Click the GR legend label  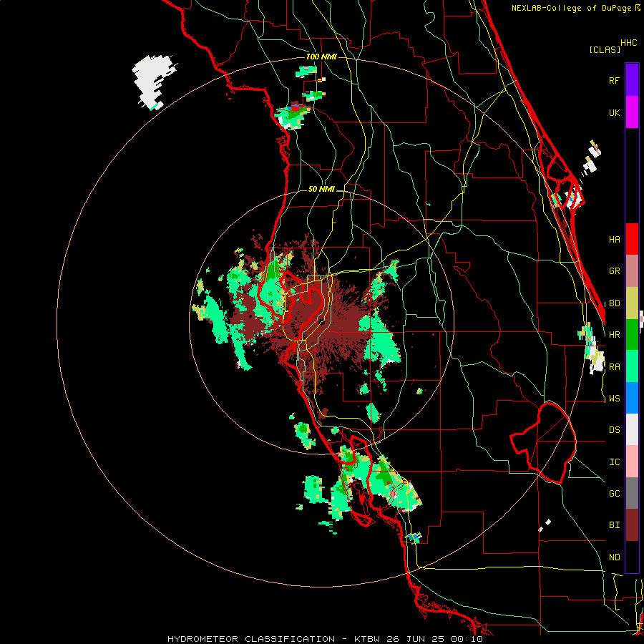614,271
